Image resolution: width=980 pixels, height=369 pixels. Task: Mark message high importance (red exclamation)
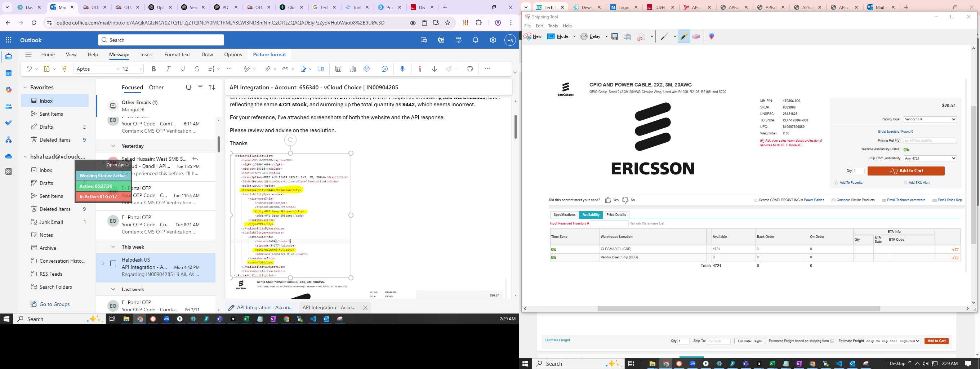[x=420, y=69]
